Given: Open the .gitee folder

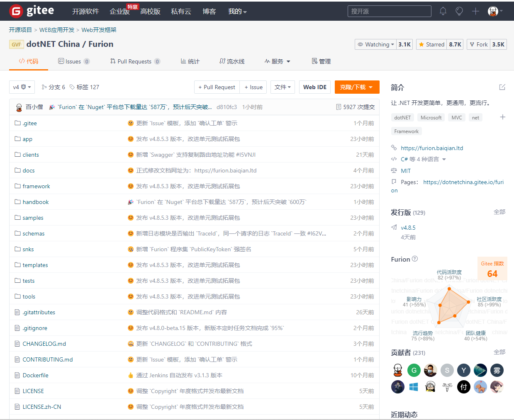Looking at the screenshot, I should point(29,123).
